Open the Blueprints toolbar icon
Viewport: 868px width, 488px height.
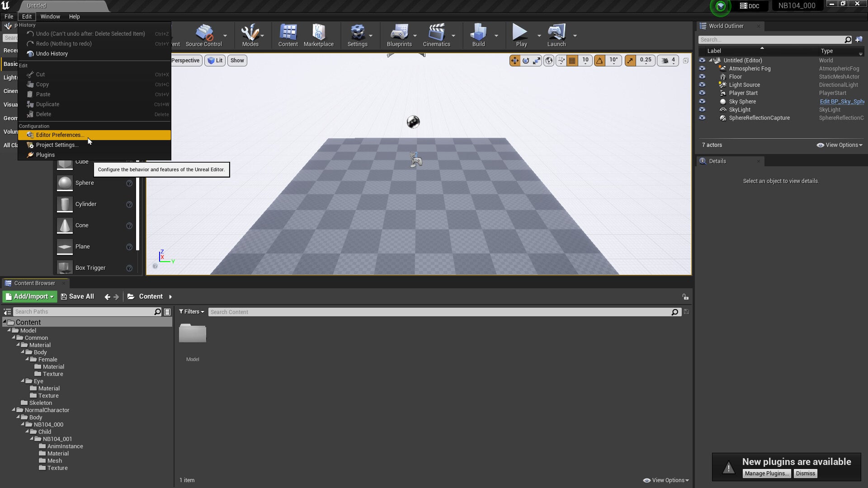coord(399,35)
